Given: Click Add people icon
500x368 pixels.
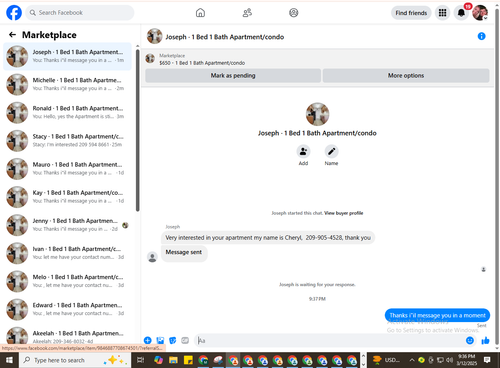Looking at the screenshot, I should 303,151.
